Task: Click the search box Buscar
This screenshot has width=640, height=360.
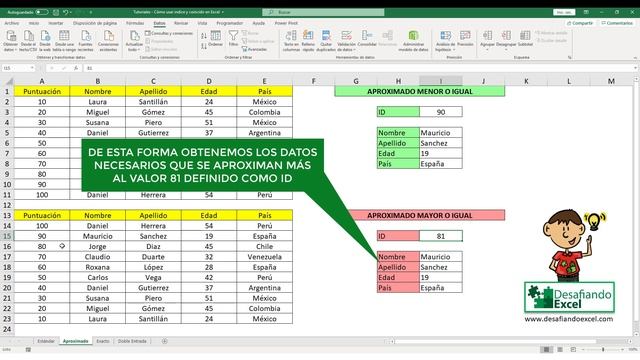Action: (x=323, y=12)
